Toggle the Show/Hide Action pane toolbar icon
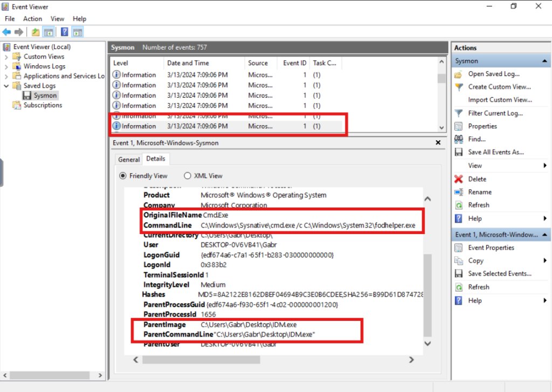Image resolution: width=552 pixels, height=392 pixels. [78, 32]
